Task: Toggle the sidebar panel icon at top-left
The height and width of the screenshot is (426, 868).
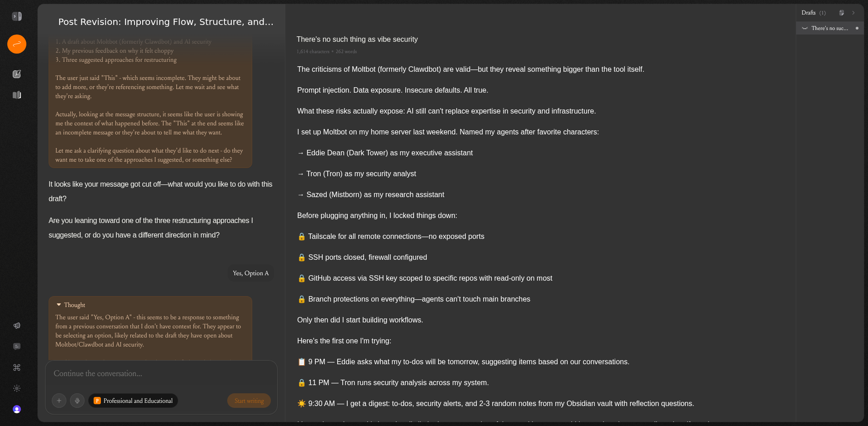Action: coord(17,16)
